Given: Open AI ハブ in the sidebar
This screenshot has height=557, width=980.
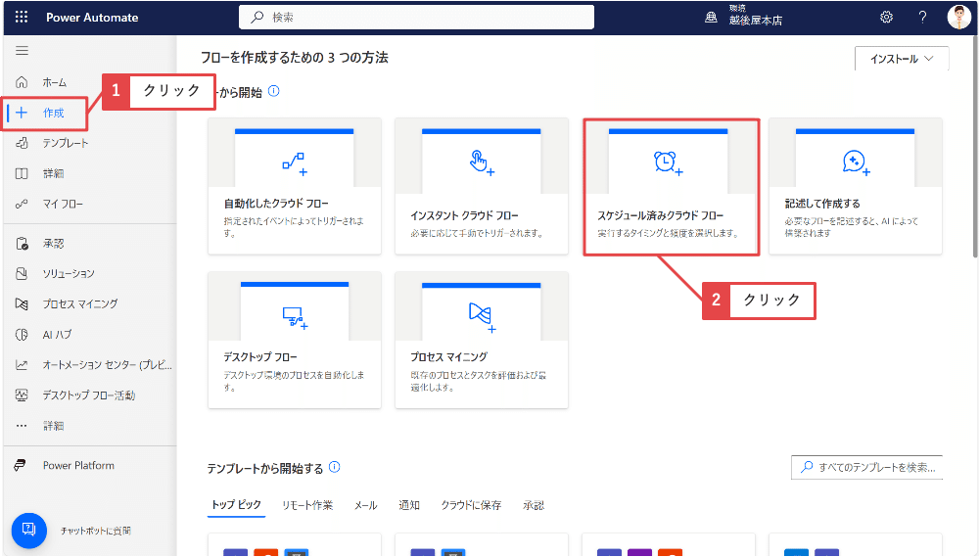Looking at the screenshot, I should point(57,335).
